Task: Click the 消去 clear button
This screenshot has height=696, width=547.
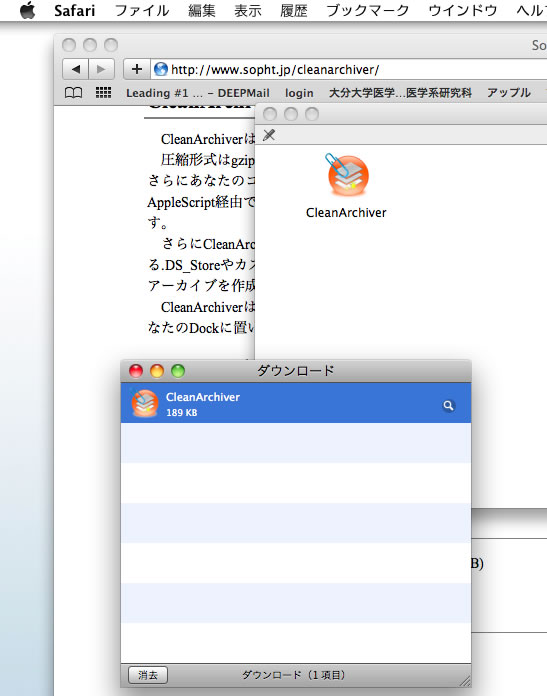Action: (148, 675)
